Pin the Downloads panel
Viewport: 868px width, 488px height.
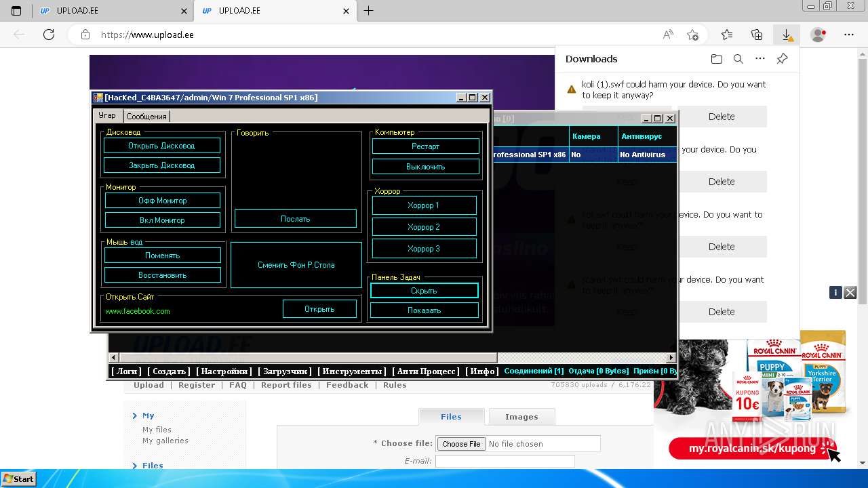(782, 59)
